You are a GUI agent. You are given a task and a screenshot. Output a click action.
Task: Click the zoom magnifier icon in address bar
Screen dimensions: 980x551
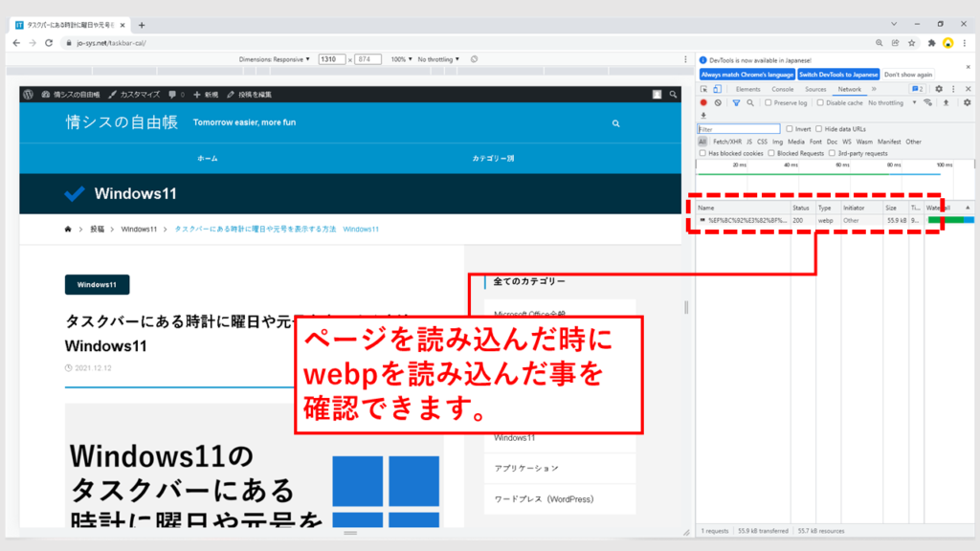click(x=880, y=43)
